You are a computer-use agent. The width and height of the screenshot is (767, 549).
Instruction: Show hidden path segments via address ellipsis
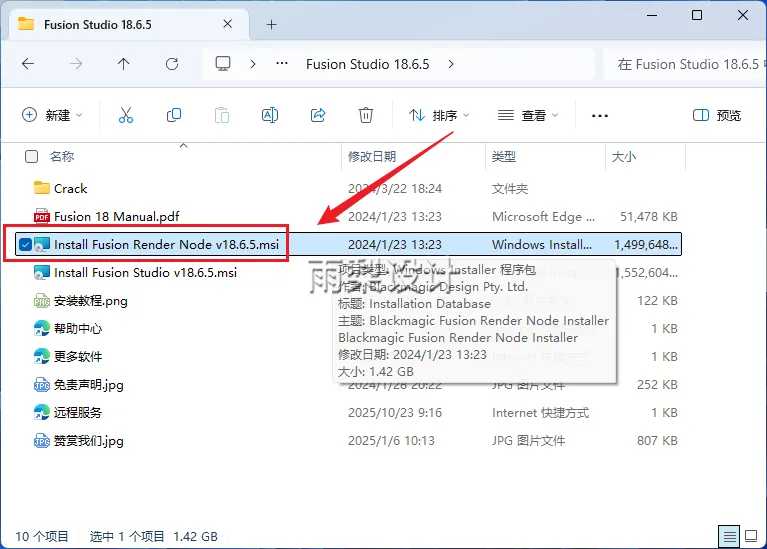[x=282, y=64]
